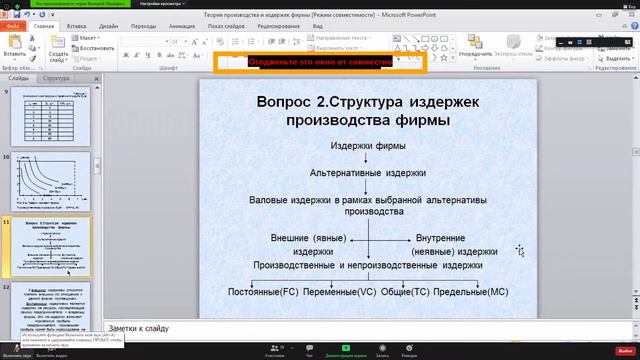Select the triangle shape in shapes gallery

[x=397, y=49]
